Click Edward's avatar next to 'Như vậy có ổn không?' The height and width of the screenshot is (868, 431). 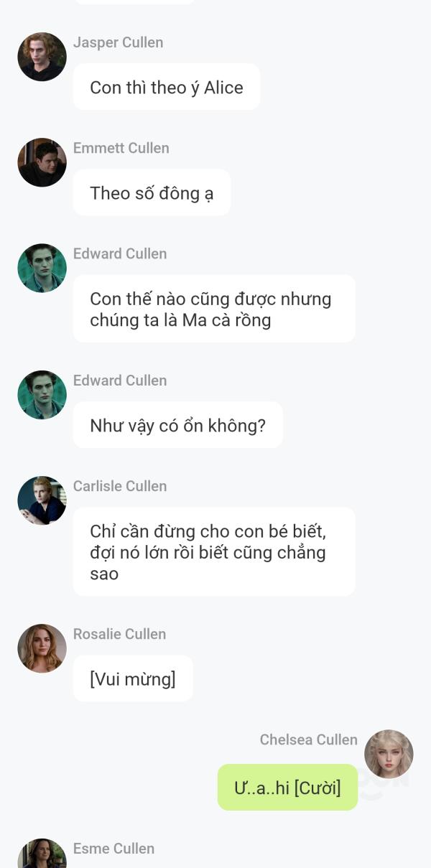click(x=42, y=395)
